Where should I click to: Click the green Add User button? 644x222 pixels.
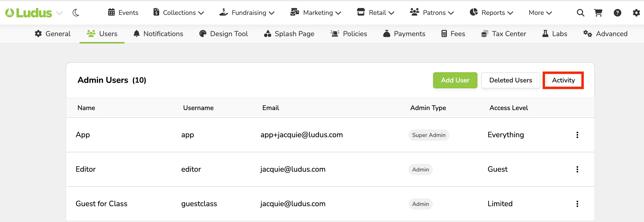[x=455, y=80]
